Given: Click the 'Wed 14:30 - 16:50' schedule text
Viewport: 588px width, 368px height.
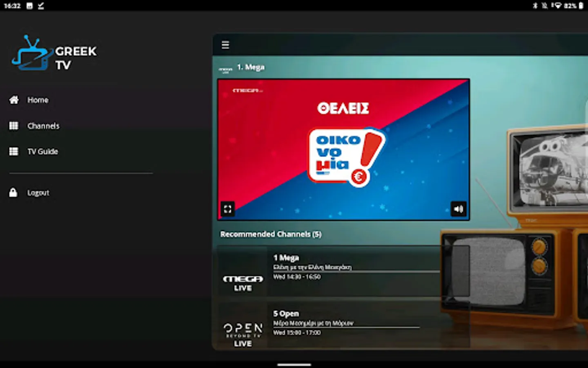Looking at the screenshot, I should point(297,277).
